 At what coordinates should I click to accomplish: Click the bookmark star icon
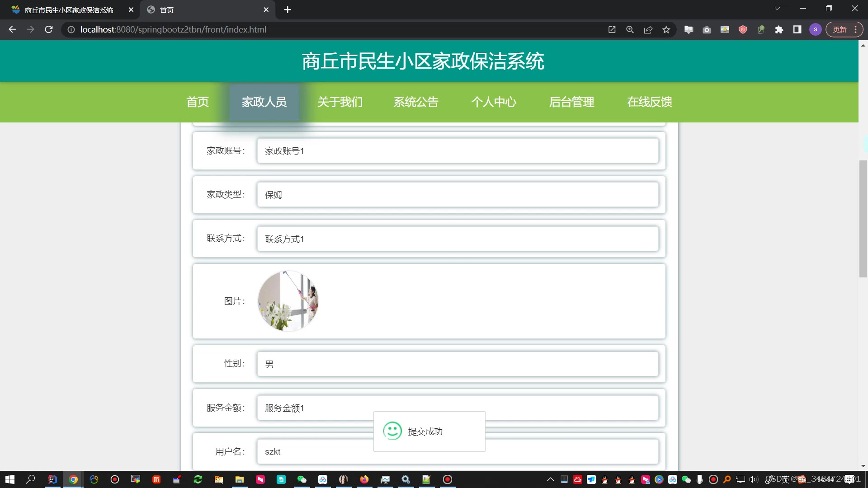pyautogui.click(x=666, y=30)
